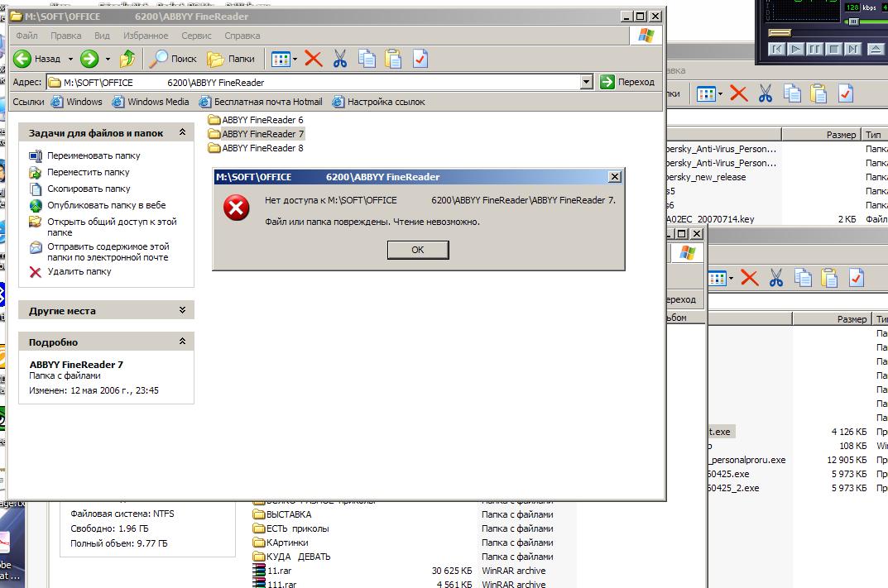Open the view dropdown arrow in the Kaspersky folders window
The width and height of the screenshot is (888, 588).
[720, 94]
